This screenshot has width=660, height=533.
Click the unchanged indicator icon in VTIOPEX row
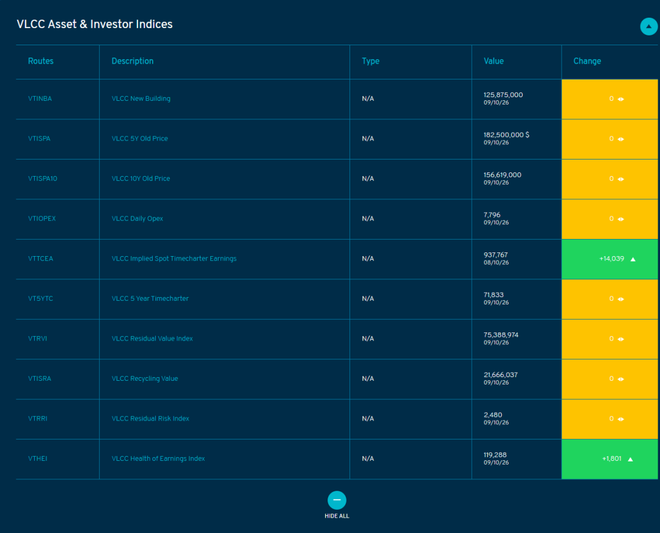click(620, 219)
